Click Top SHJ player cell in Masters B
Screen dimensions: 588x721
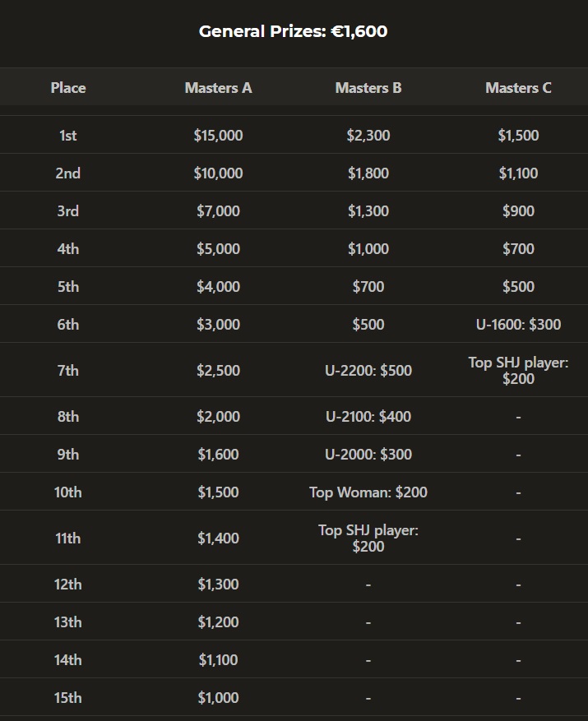(x=368, y=538)
